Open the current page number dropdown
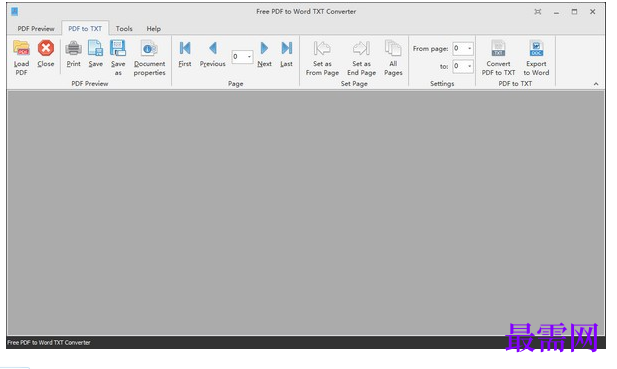The image size is (617, 369). point(249,57)
